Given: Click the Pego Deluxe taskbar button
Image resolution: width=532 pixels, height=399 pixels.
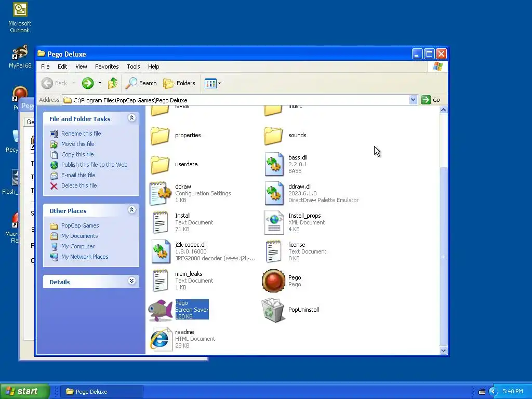Looking at the screenshot, I should coord(102,392).
